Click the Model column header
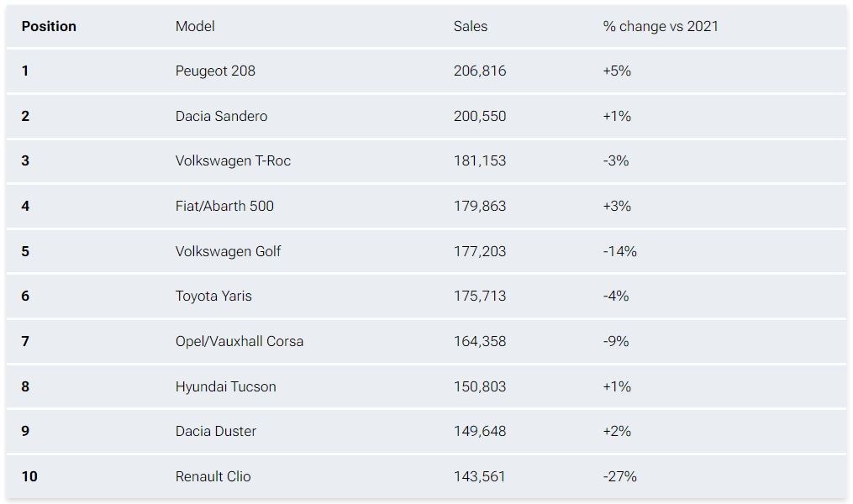Screen dimensions: 853x504 pos(195,26)
